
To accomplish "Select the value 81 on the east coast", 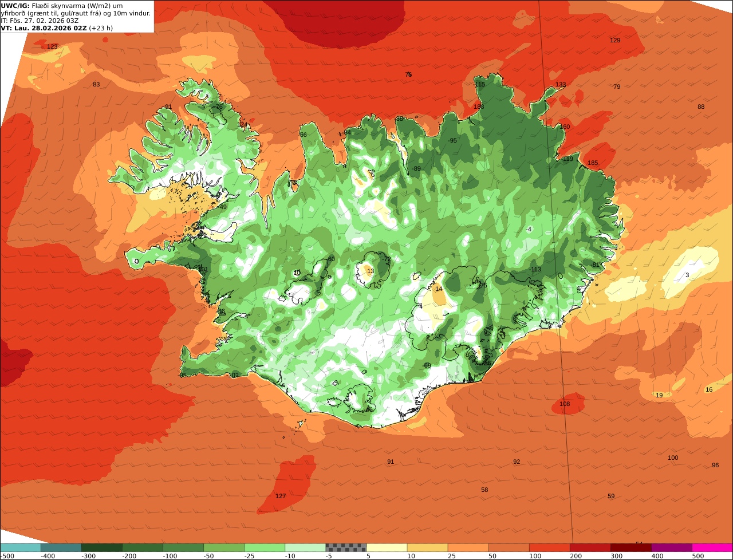I will coord(596,265).
